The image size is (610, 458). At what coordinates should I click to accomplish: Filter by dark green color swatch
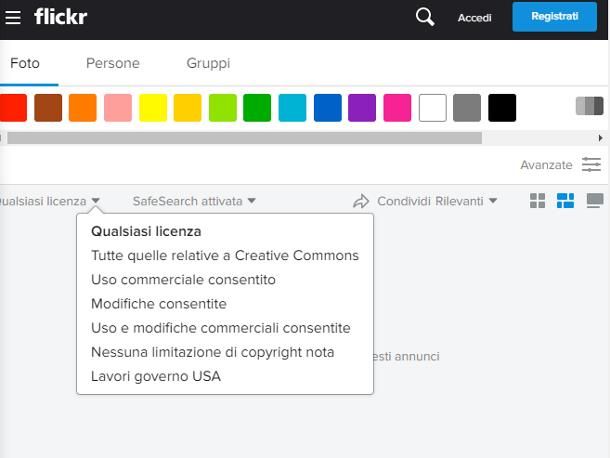[x=257, y=108]
